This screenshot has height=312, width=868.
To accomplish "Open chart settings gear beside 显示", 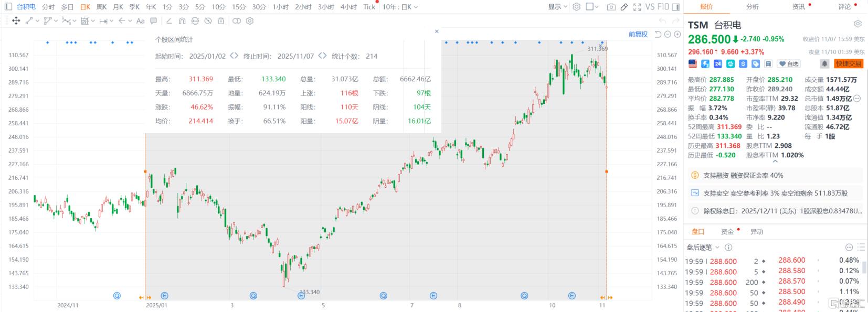I will [576, 7].
